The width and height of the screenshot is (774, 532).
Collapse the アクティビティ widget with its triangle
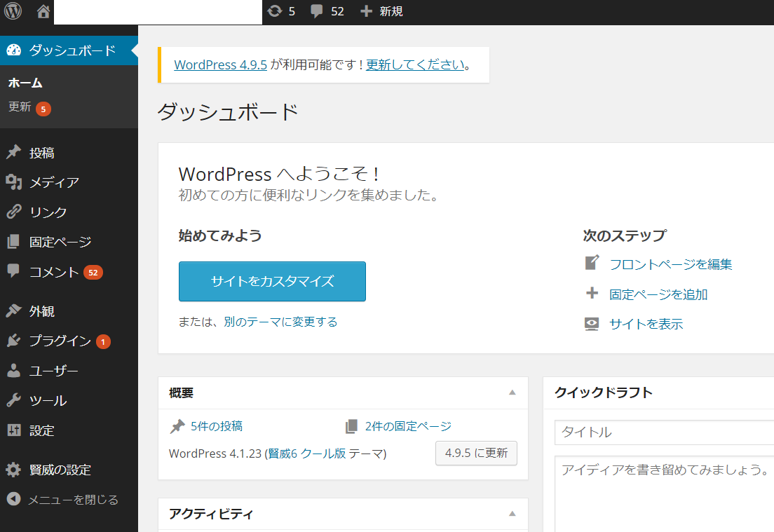(512, 514)
